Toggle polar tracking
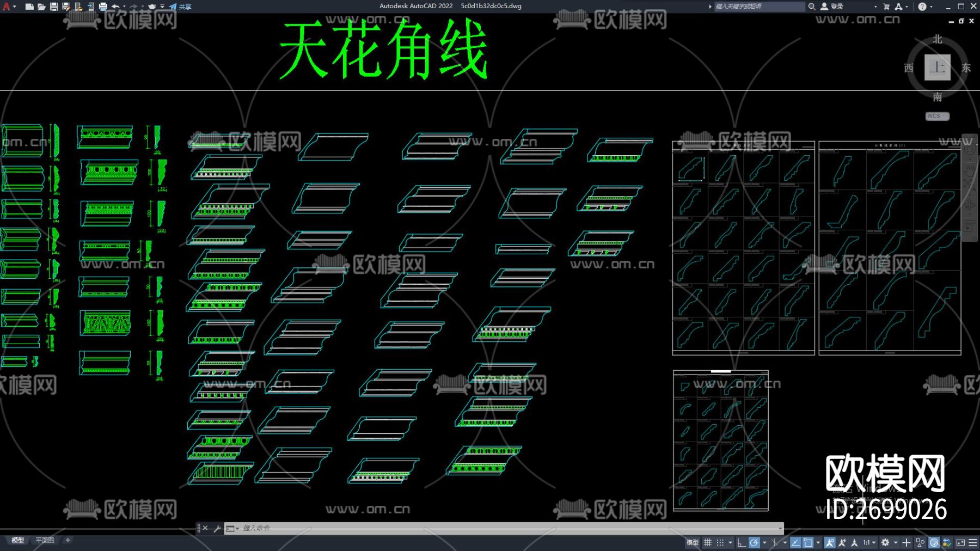980x551 pixels. tap(754, 542)
